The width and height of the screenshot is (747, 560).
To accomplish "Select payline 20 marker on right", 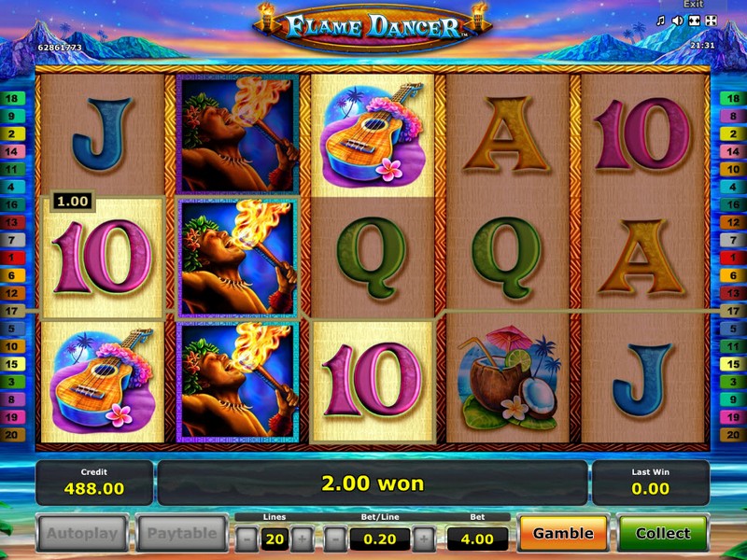I will click(x=733, y=434).
